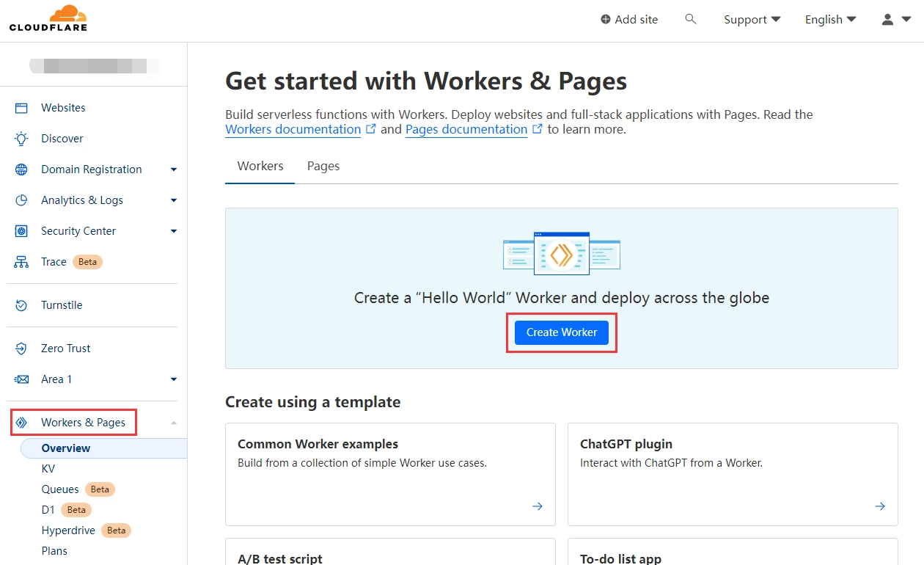924x565 pixels.
Task: Expand the Analytics & Logs section
Action: (174, 200)
